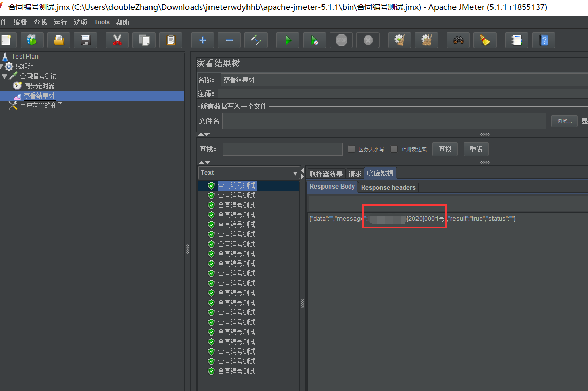
Task: Open the Text renderer dropdown
Action: [x=295, y=173]
